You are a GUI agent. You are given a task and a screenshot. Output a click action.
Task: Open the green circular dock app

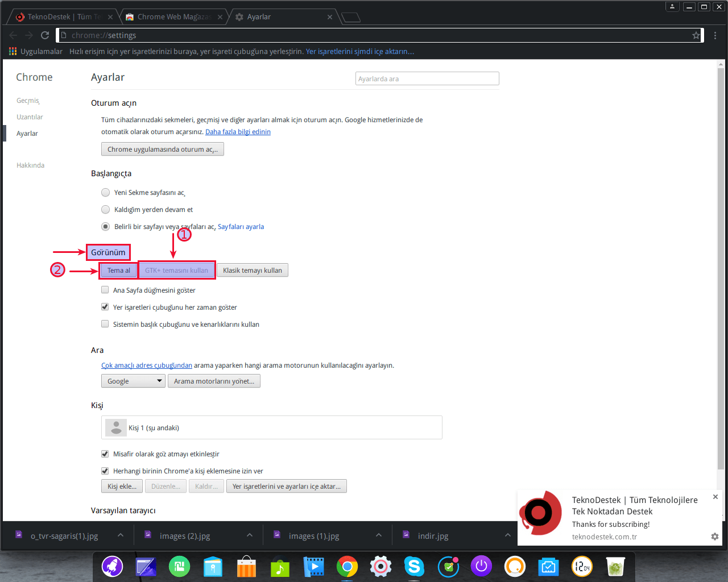point(180,566)
